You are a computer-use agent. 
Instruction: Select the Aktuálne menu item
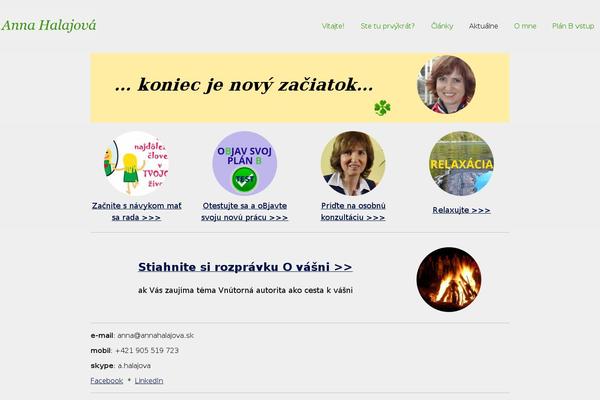click(483, 26)
